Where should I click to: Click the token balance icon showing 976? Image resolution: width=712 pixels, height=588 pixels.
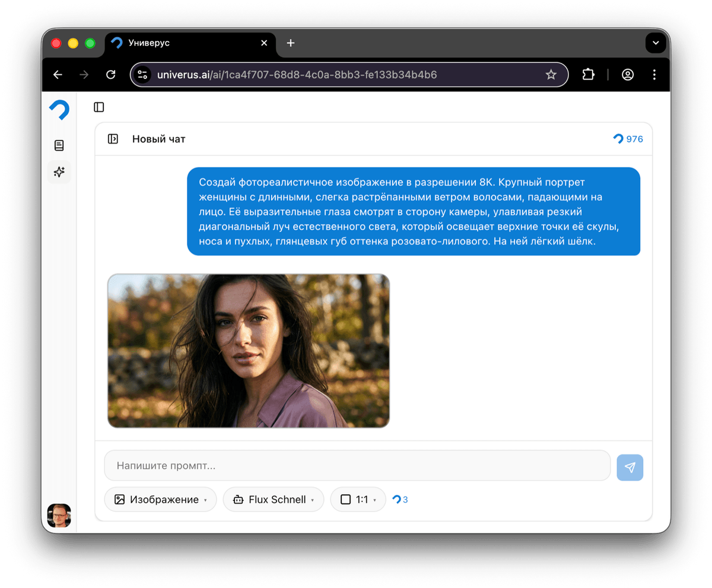click(x=618, y=138)
